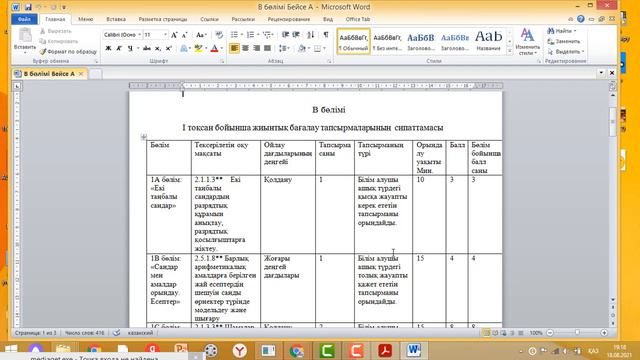Open the Office Tab ribbon tab
This screenshot has height=360, width=640.
click(358, 19)
